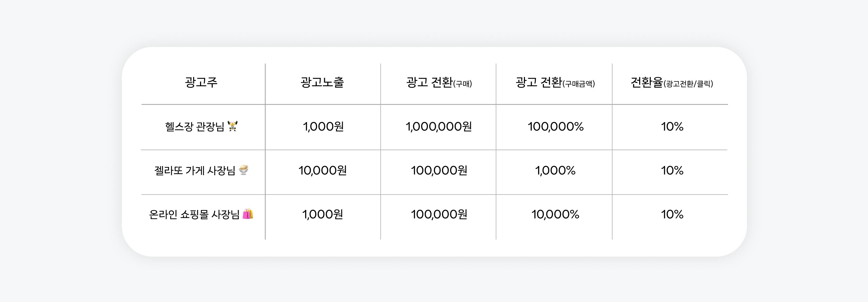The width and height of the screenshot is (868, 302).
Task: Click the gelato ice cream emoji
Action: pos(244,170)
